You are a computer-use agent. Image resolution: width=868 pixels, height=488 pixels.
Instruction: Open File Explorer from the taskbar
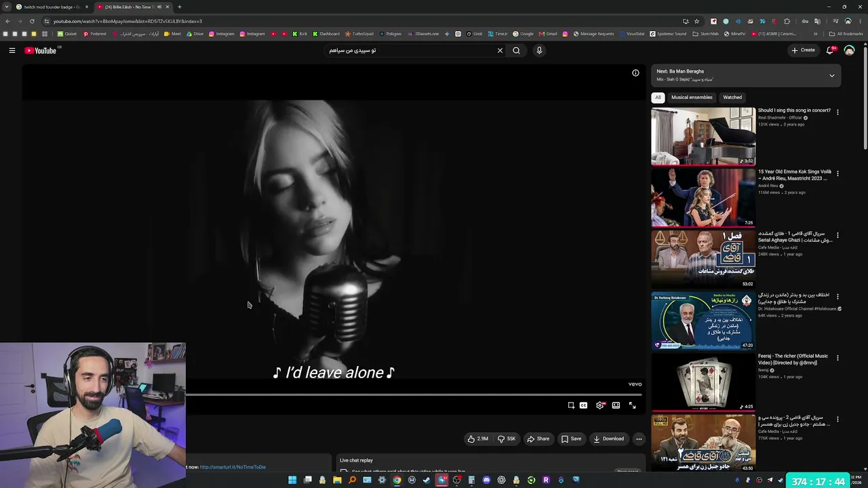337,481
